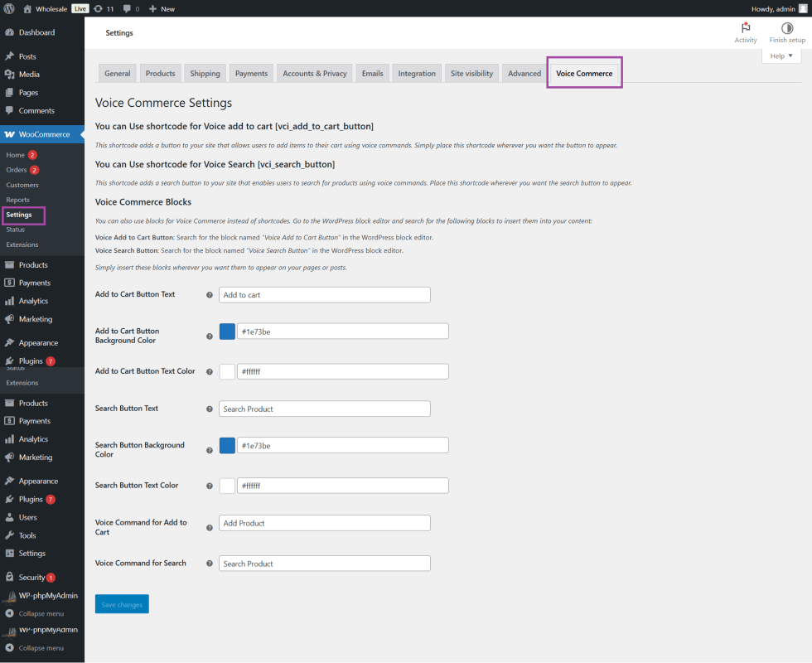Click the Voice Command for Add to Cart field
812x663 pixels.
324,523
